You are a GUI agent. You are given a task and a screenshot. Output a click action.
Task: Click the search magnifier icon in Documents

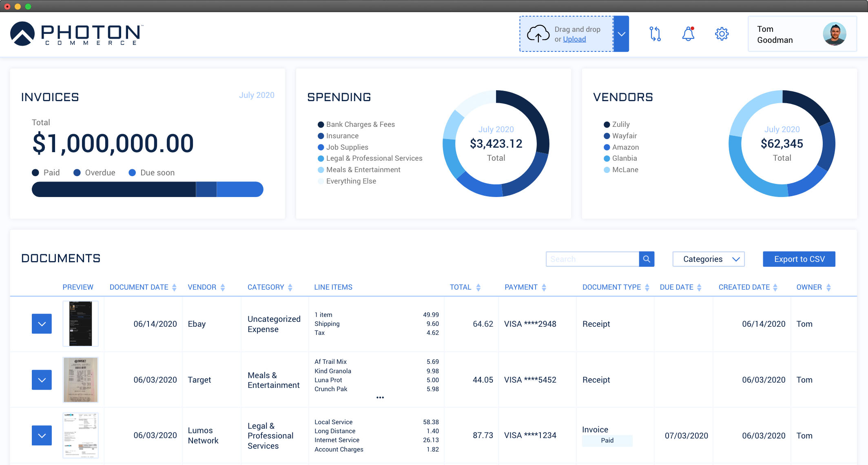[647, 259]
